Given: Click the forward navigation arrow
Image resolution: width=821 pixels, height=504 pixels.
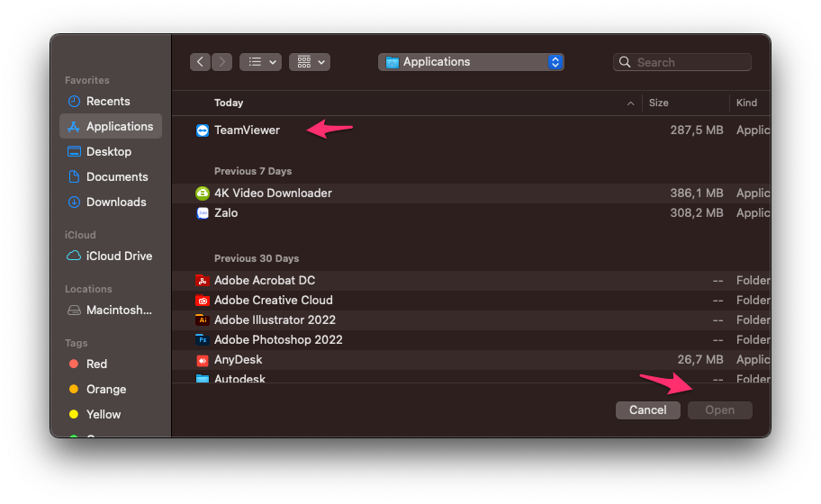Looking at the screenshot, I should pyautogui.click(x=222, y=62).
